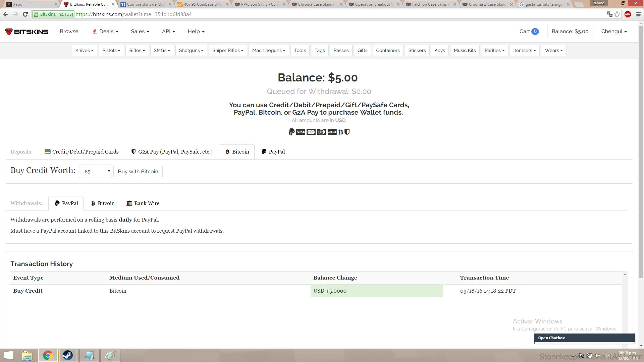
Task: Close the Xapo browser tab
Action: tap(56, 4)
